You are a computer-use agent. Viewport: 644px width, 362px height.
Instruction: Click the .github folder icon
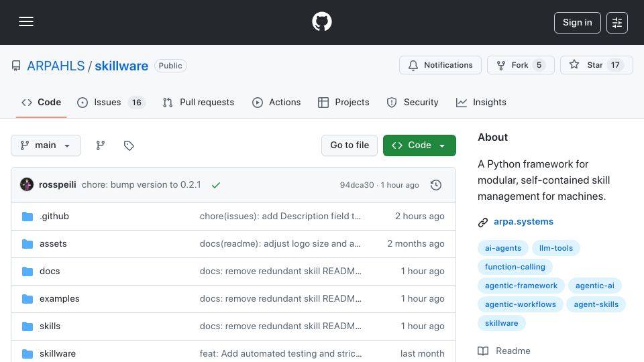[x=28, y=217]
